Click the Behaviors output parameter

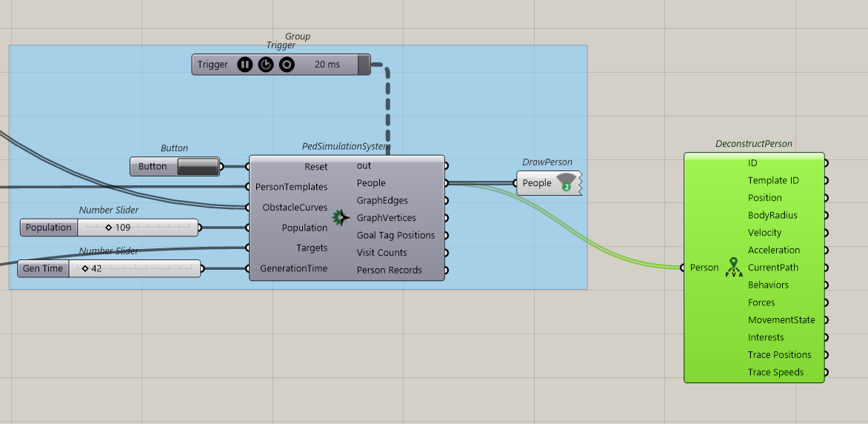[768, 285]
